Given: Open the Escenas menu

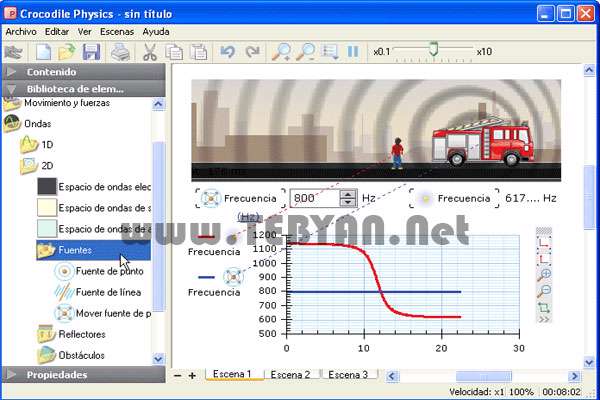Looking at the screenshot, I should (x=117, y=32).
